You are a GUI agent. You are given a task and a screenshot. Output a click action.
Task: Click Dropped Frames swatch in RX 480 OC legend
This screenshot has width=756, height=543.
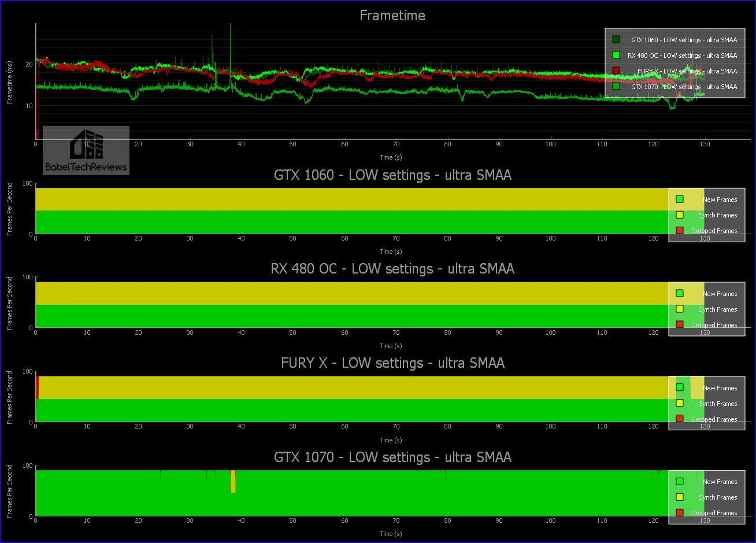pos(680,325)
